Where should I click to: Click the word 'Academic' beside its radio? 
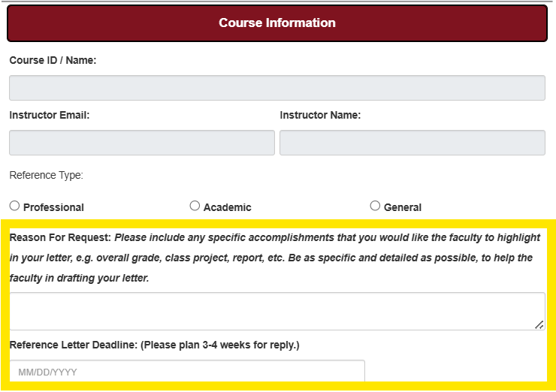pos(227,207)
